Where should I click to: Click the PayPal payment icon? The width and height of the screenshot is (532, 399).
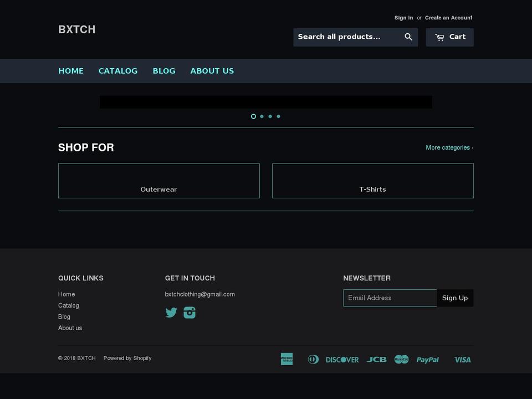click(427, 359)
